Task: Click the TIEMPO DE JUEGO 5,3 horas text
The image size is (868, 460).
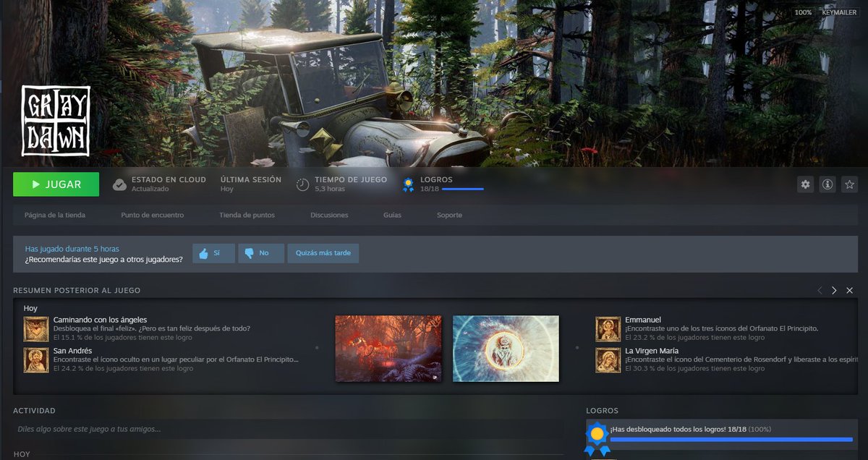Action: (x=351, y=184)
